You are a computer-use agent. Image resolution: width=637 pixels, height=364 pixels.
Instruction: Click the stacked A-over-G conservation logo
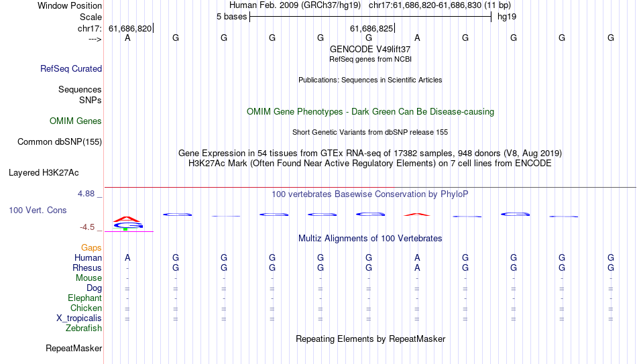127,223
